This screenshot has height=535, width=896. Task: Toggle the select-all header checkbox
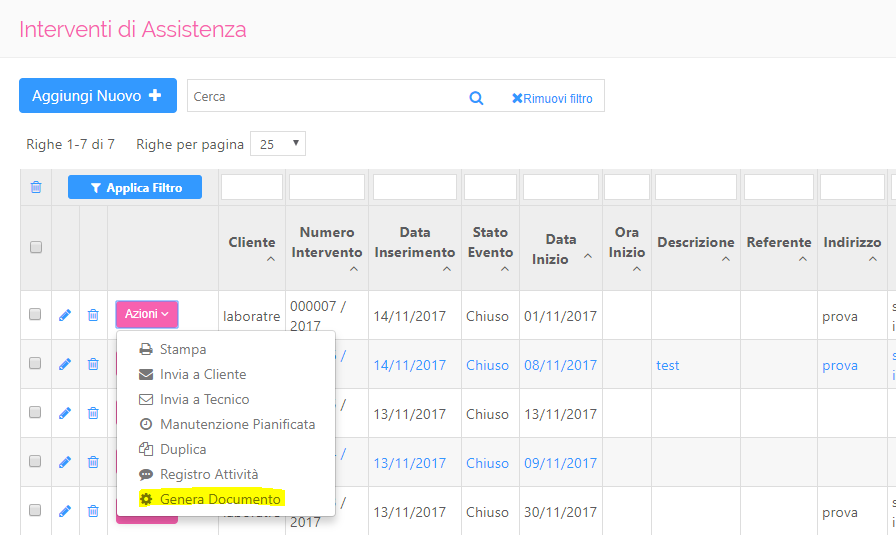pos(36,247)
